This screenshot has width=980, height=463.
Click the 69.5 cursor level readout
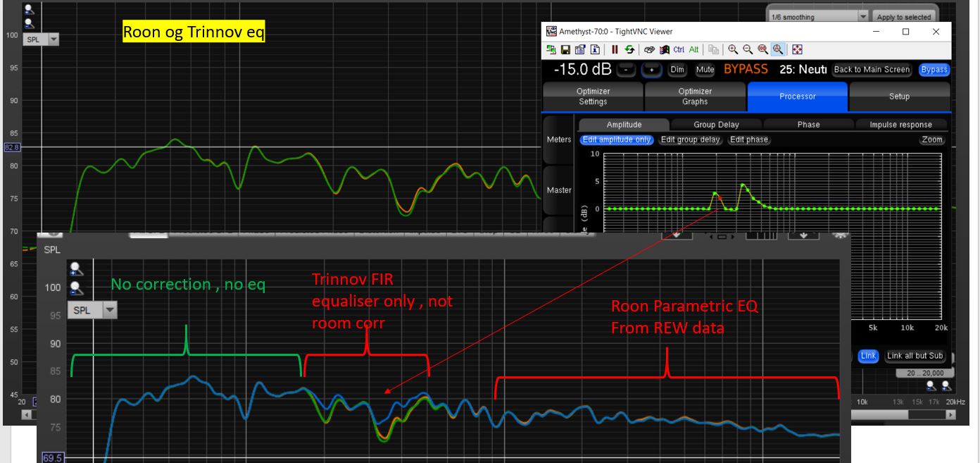click(53, 458)
